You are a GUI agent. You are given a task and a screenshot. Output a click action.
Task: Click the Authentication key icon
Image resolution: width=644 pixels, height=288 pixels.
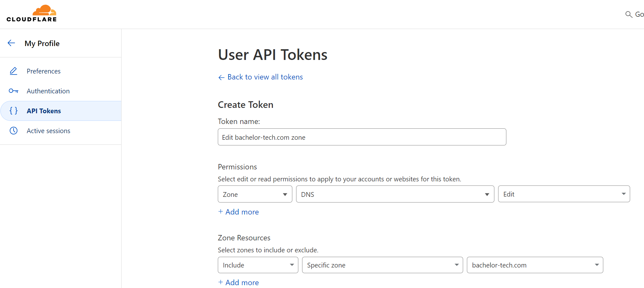pos(14,91)
